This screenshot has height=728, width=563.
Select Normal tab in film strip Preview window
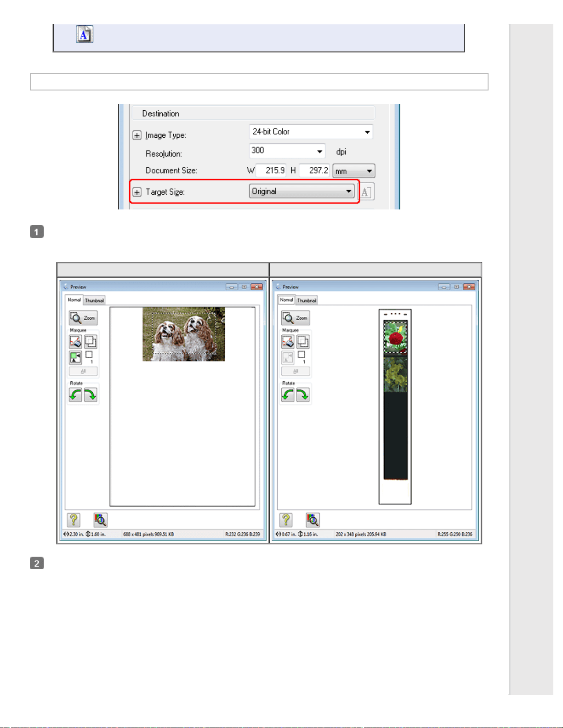click(286, 300)
